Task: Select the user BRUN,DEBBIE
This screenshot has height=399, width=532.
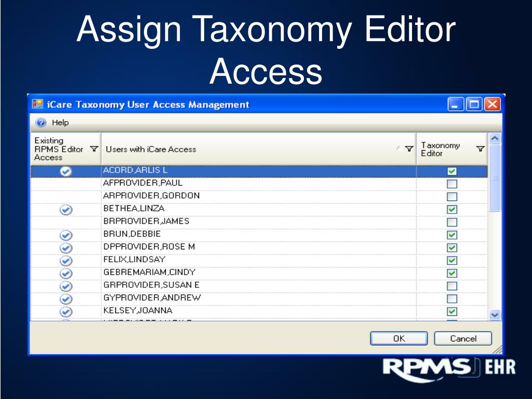Action: pos(131,234)
